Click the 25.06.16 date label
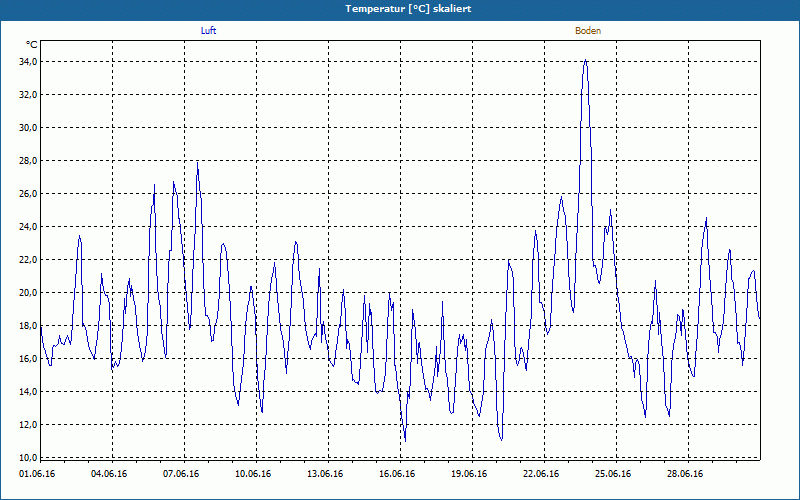Screen dimensions: 800x500 click(x=613, y=474)
